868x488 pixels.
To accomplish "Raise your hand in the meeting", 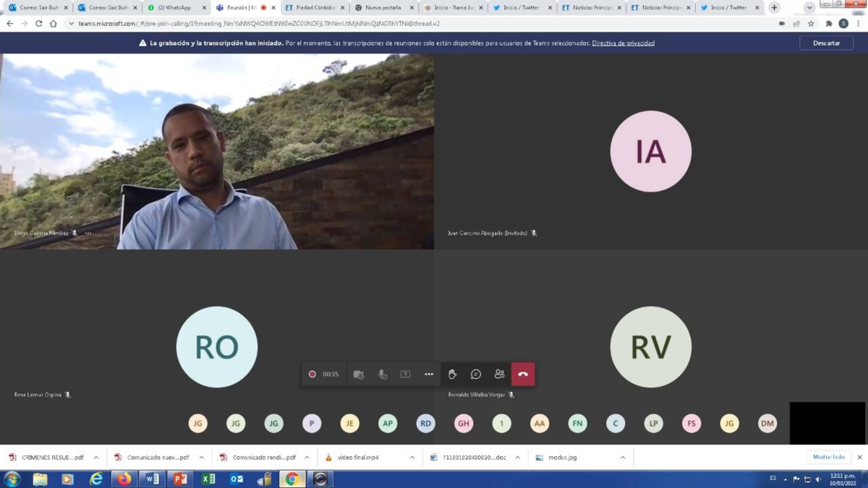I will click(452, 374).
